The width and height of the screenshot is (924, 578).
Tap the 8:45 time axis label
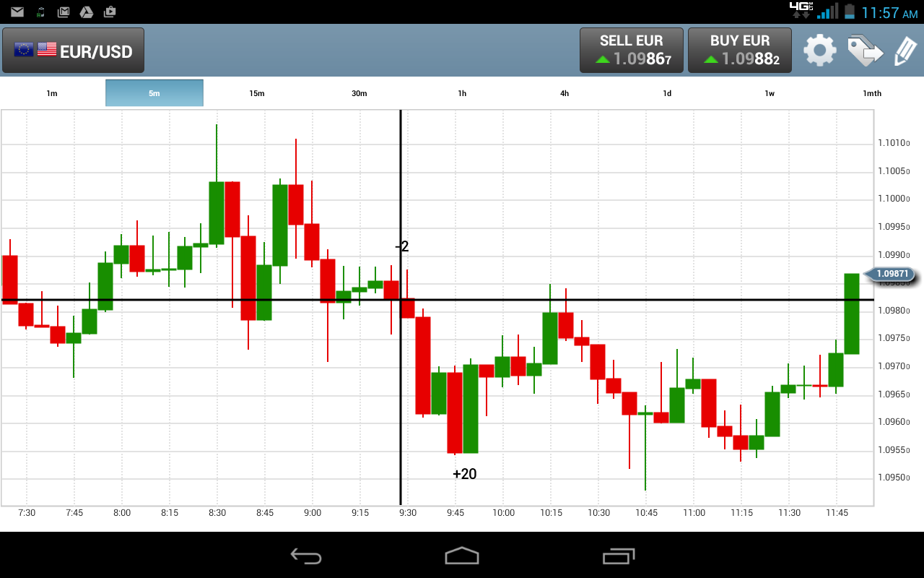(265, 513)
